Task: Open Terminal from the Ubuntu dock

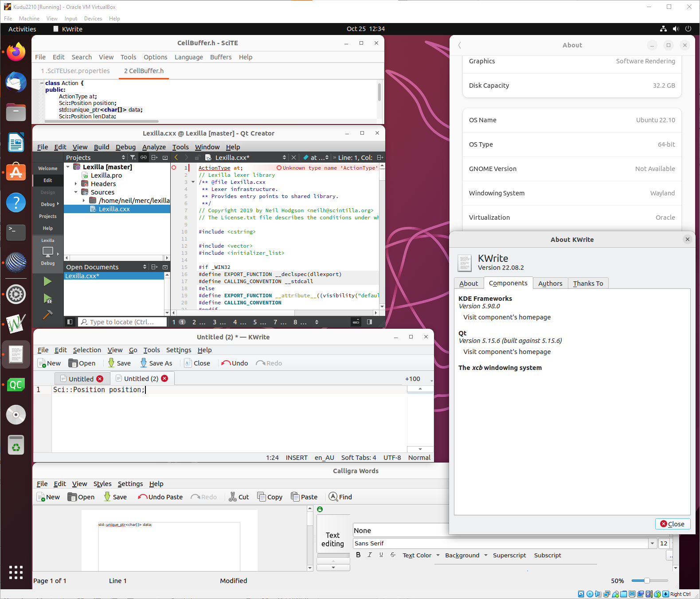Action: point(16,232)
